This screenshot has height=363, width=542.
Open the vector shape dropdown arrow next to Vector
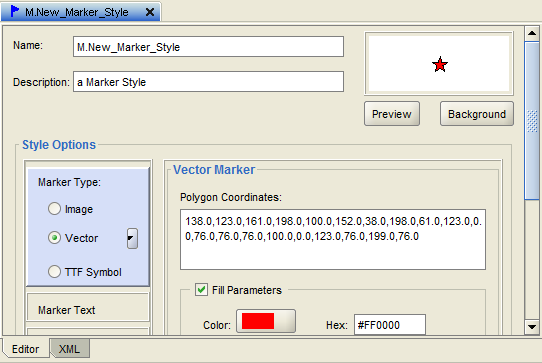click(132, 238)
